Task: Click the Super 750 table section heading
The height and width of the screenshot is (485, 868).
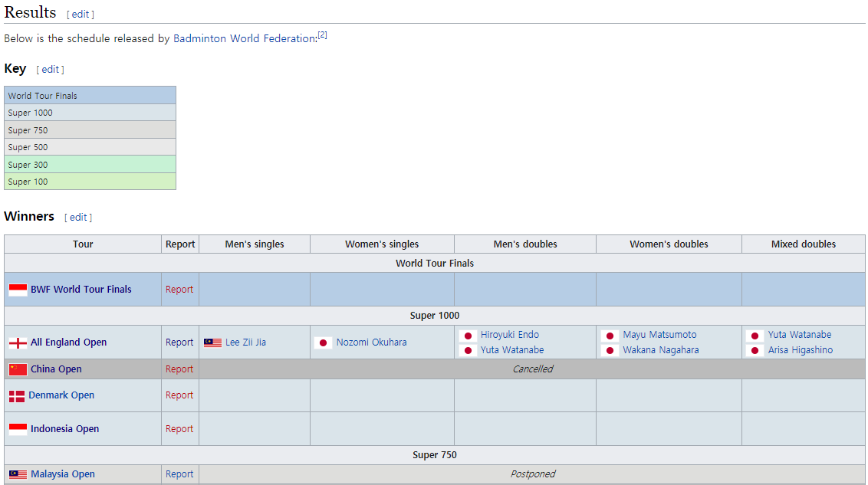Action: (435, 454)
